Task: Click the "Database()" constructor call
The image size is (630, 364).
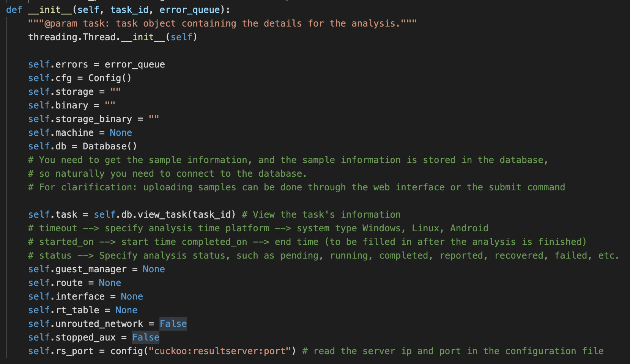Action: tap(110, 146)
